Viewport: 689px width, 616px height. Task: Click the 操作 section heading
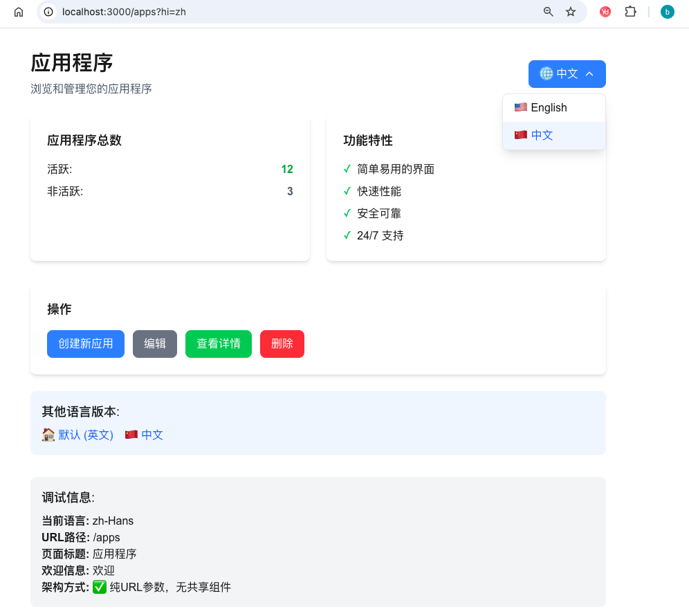[59, 309]
